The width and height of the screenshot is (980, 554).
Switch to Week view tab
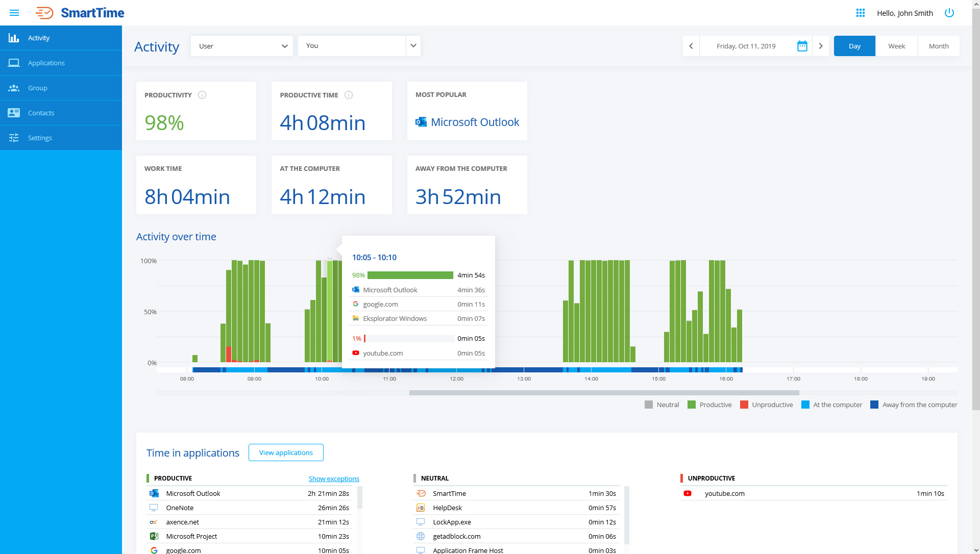tap(896, 46)
